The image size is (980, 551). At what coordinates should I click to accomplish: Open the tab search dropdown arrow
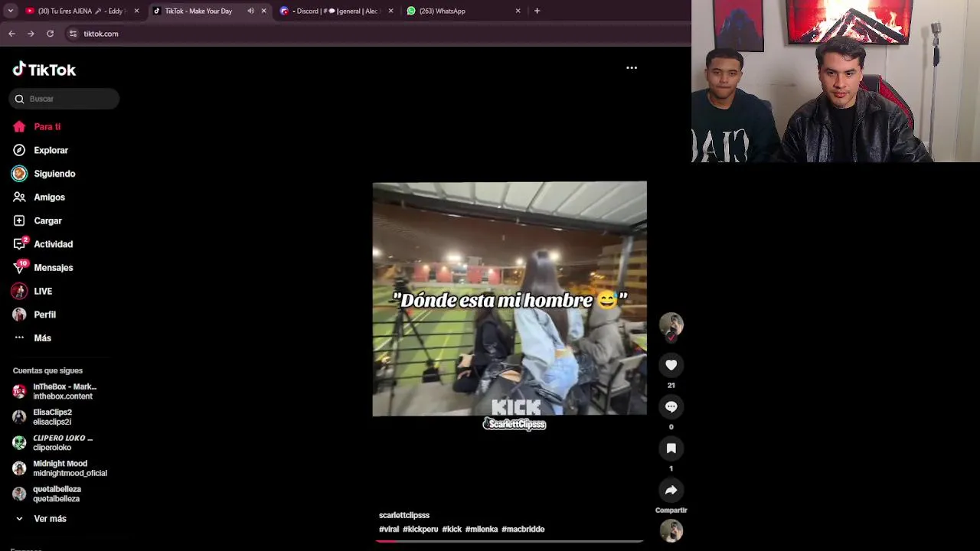10,11
